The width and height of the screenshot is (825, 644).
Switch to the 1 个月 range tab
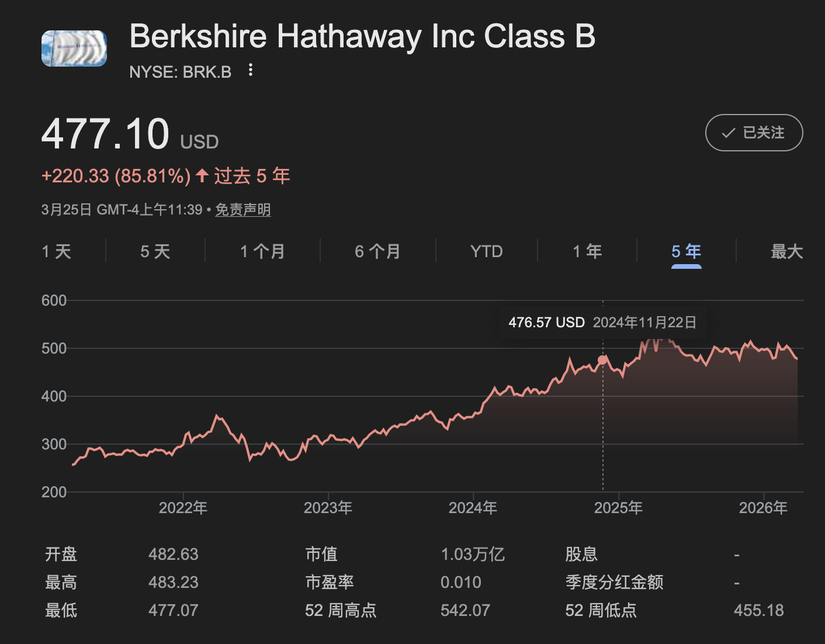point(262,252)
